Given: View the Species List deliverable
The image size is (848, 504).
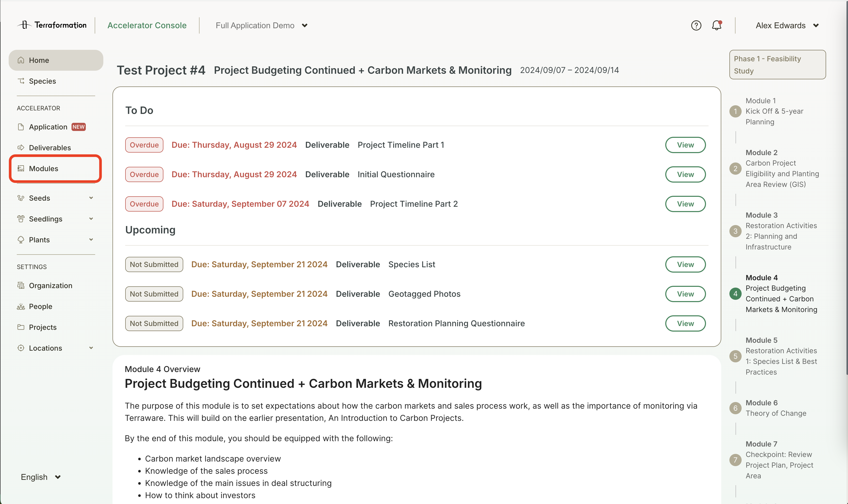Looking at the screenshot, I should [685, 264].
